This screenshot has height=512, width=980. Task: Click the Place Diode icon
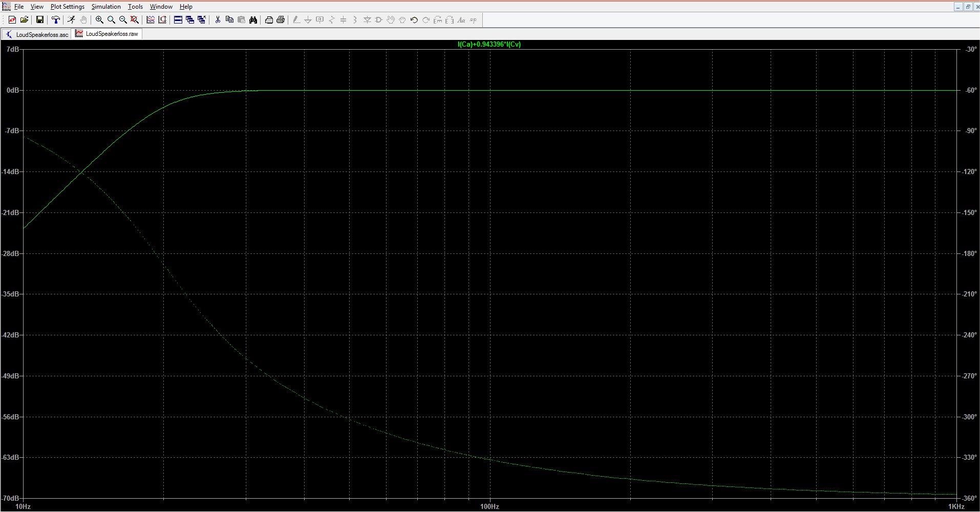pyautogui.click(x=367, y=20)
